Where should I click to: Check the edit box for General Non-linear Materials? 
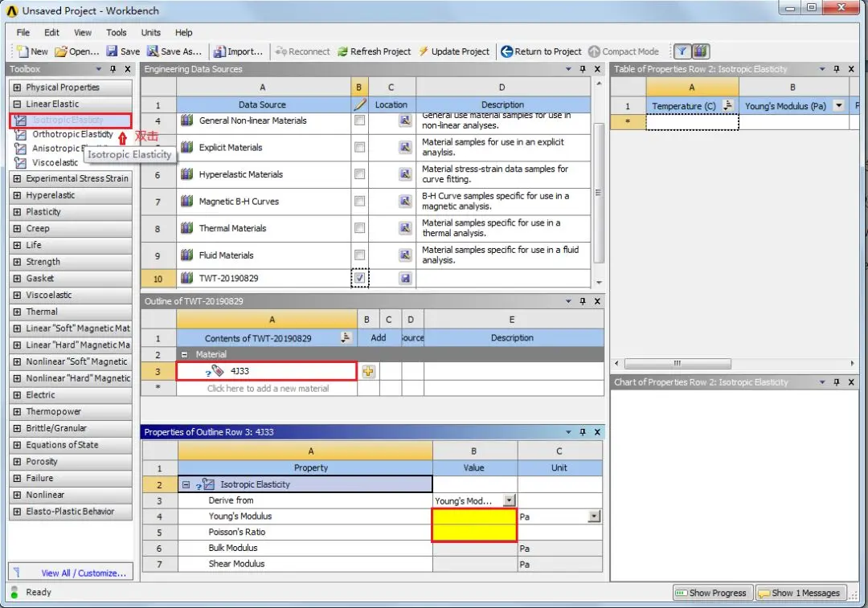click(x=360, y=120)
